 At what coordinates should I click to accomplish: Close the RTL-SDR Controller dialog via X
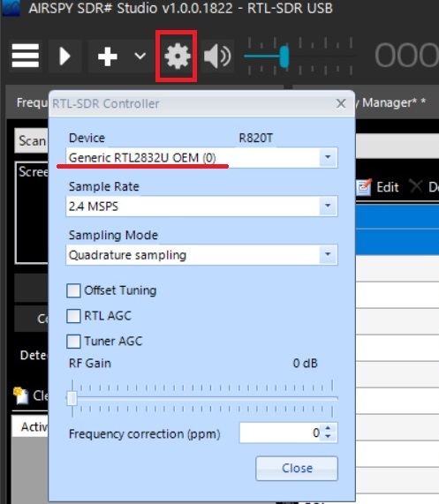(341, 103)
